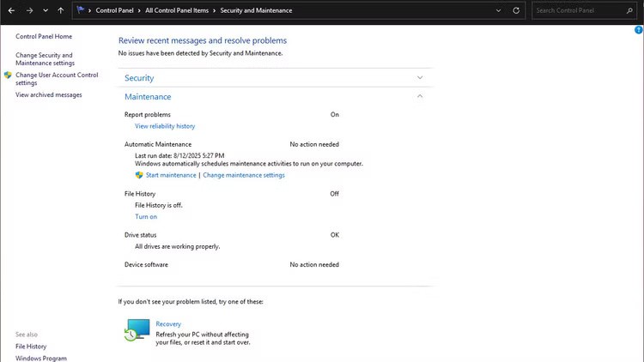The width and height of the screenshot is (644, 362).
Task: Expand the Security section chevron
Action: point(420,78)
